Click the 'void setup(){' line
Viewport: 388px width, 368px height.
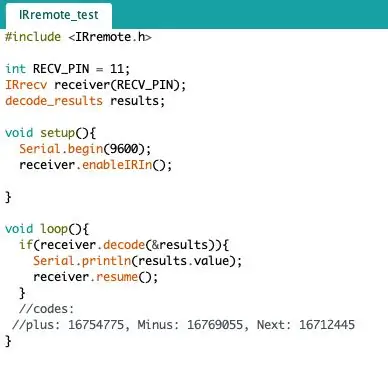[x=51, y=133]
